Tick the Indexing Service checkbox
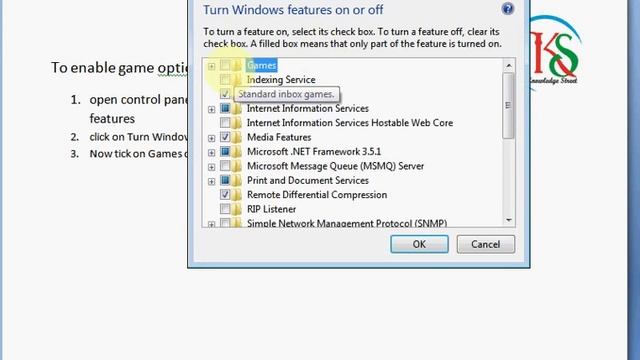640x360 pixels. [x=225, y=80]
